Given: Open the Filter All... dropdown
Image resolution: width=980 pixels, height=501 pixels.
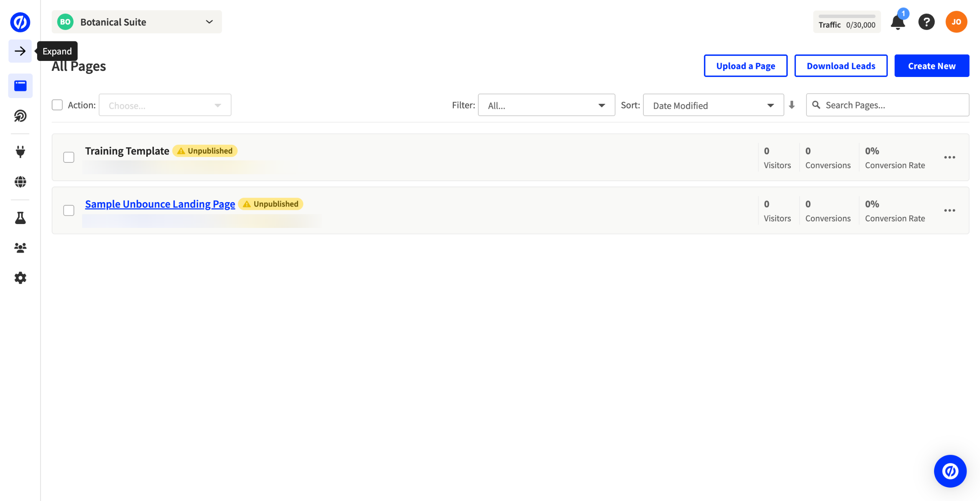Looking at the screenshot, I should (x=546, y=105).
